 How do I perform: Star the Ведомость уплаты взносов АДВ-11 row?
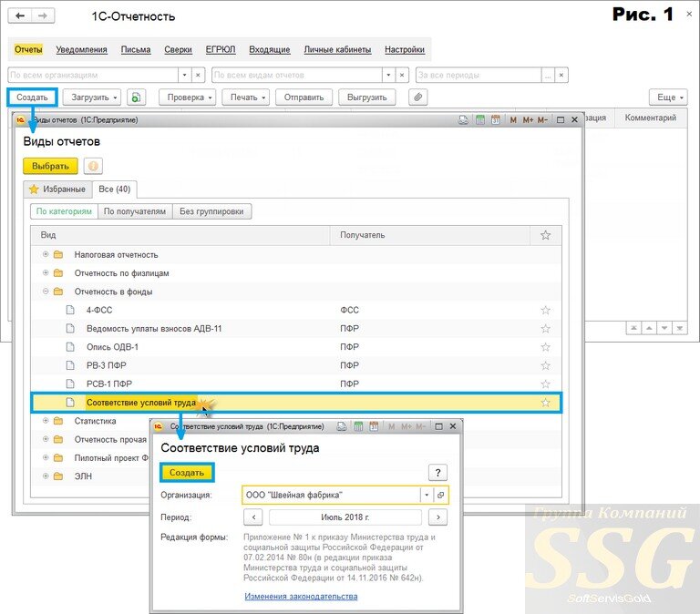[x=545, y=329]
